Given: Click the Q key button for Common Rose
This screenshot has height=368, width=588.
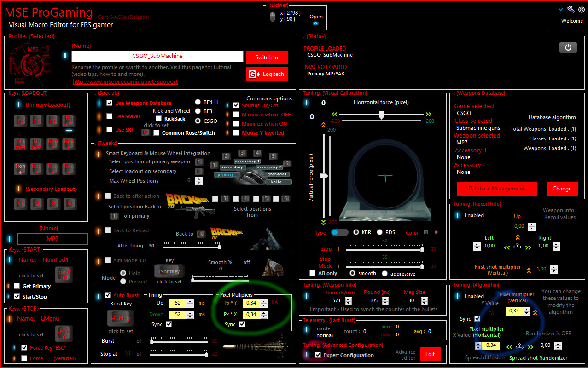Looking at the screenshot, I should click(146, 132).
